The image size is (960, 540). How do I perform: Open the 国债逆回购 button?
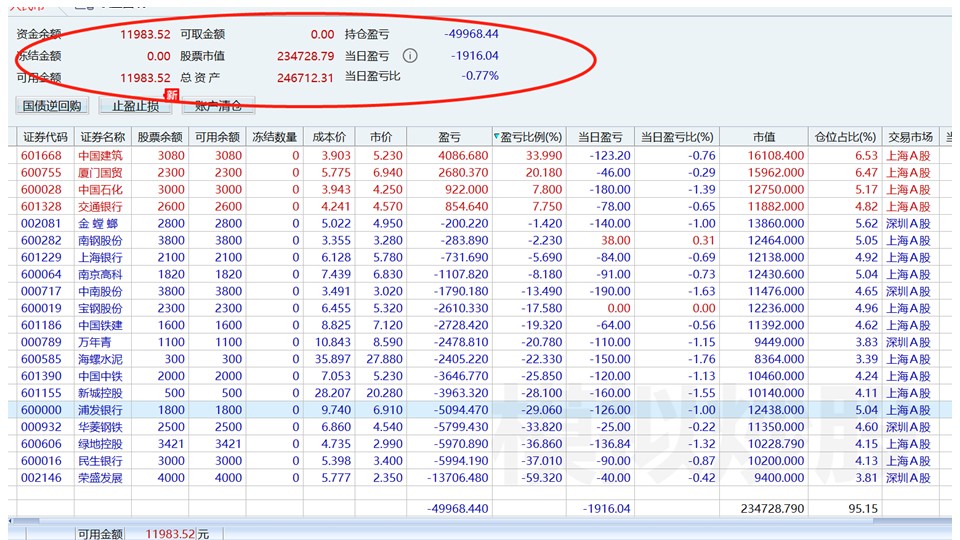pos(52,106)
